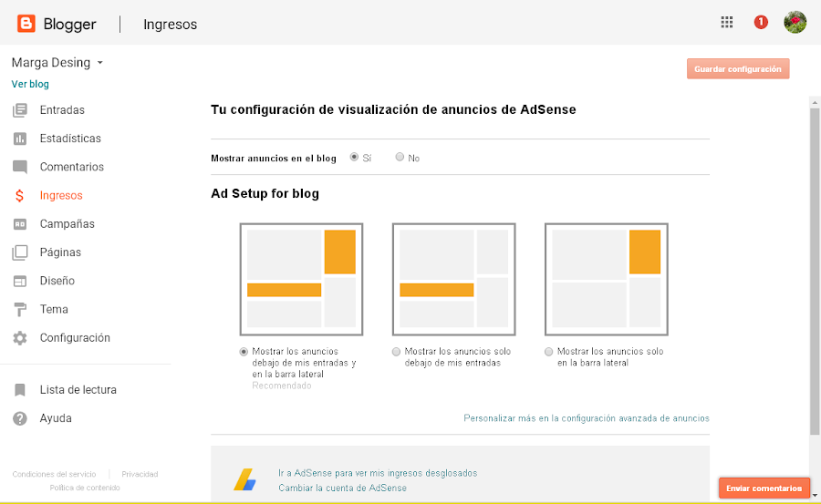Click the Campañas AD icon
The width and height of the screenshot is (821, 504).
click(20, 224)
